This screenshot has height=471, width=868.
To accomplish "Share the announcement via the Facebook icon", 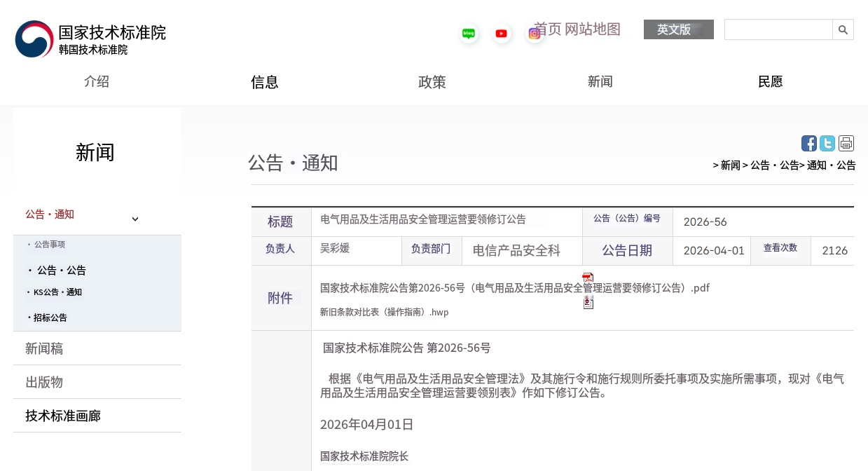I will (808, 143).
